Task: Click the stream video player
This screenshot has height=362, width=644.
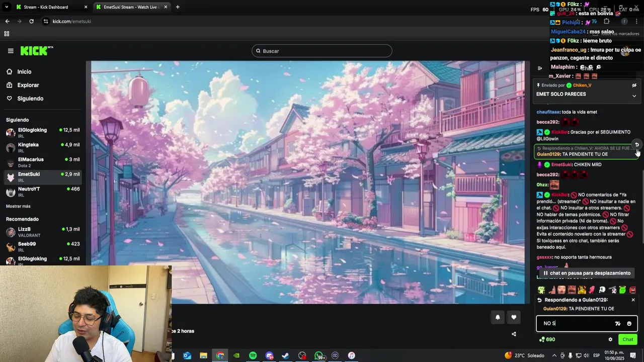Action: click(x=307, y=182)
